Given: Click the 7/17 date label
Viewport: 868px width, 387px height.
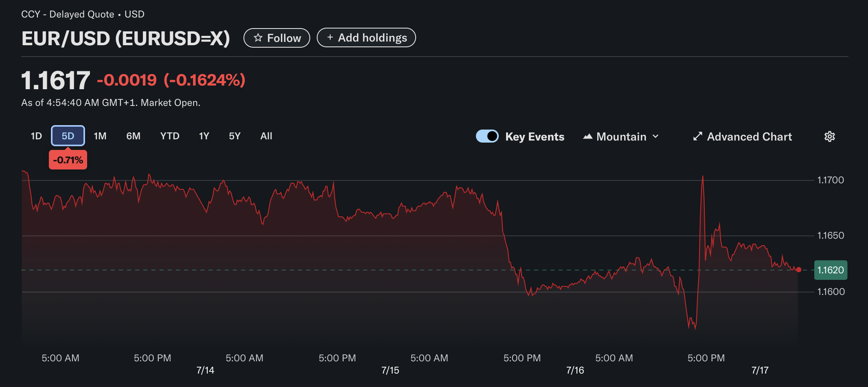Looking at the screenshot, I should (760, 370).
